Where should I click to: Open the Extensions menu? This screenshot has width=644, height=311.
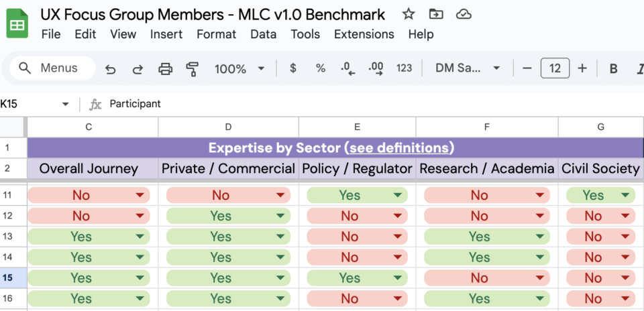pyautogui.click(x=364, y=34)
